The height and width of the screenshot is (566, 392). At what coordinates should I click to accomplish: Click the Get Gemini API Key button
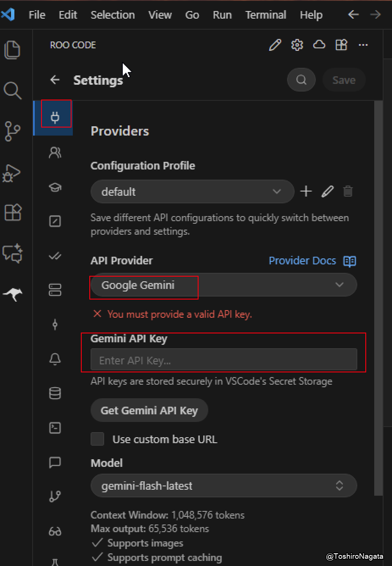(149, 410)
